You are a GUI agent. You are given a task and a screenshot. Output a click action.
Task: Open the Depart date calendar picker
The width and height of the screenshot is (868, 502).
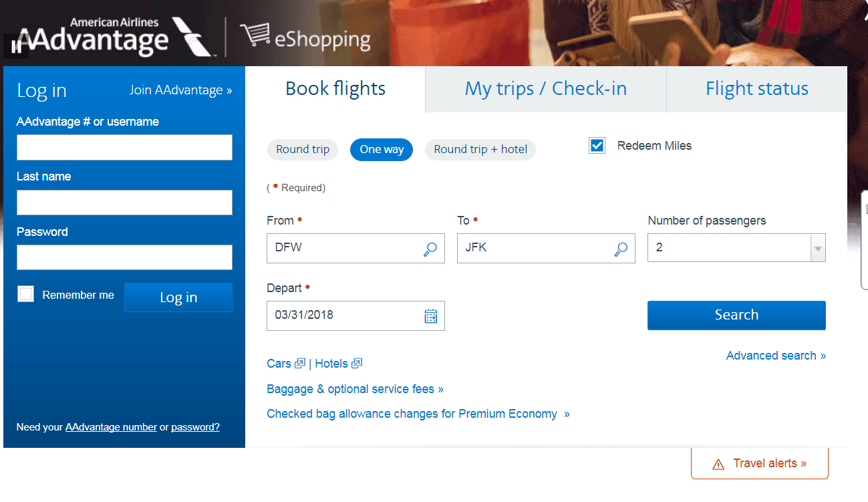[x=430, y=316]
